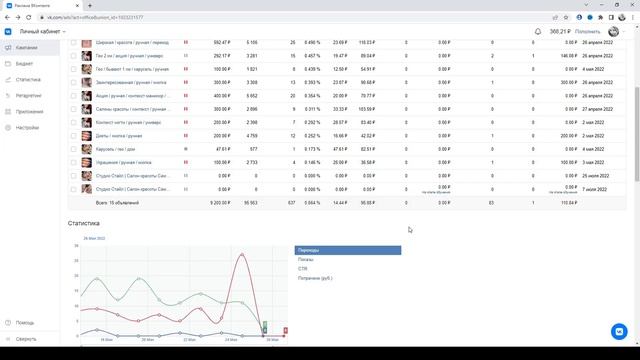Screen dimensions: 640x360
Task: Open a new browser tab
Action: (x=90, y=6)
